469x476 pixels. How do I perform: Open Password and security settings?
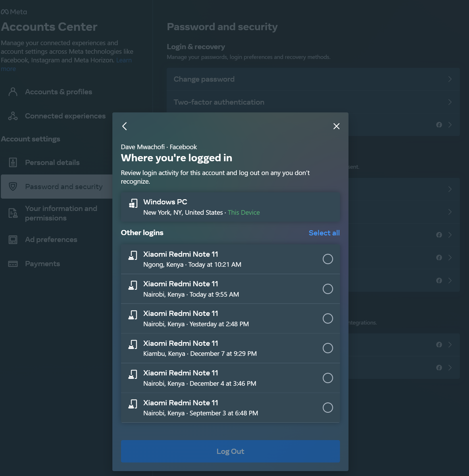[57, 187]
